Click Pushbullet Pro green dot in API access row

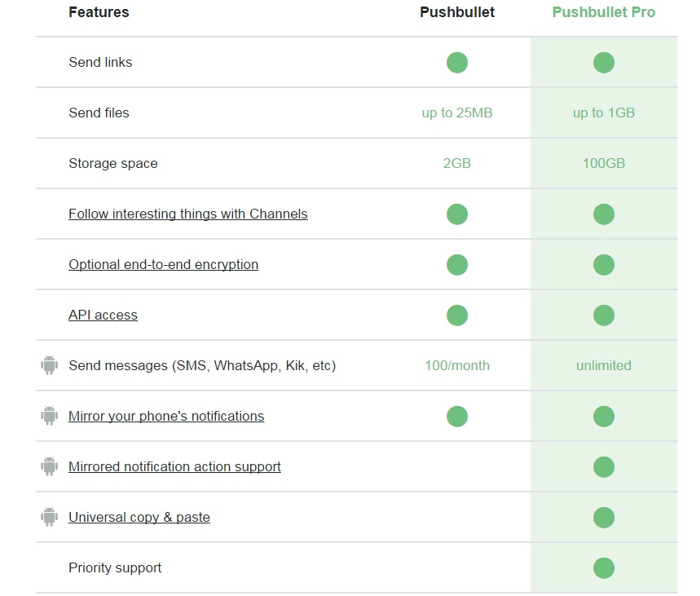tap(604, 315)
